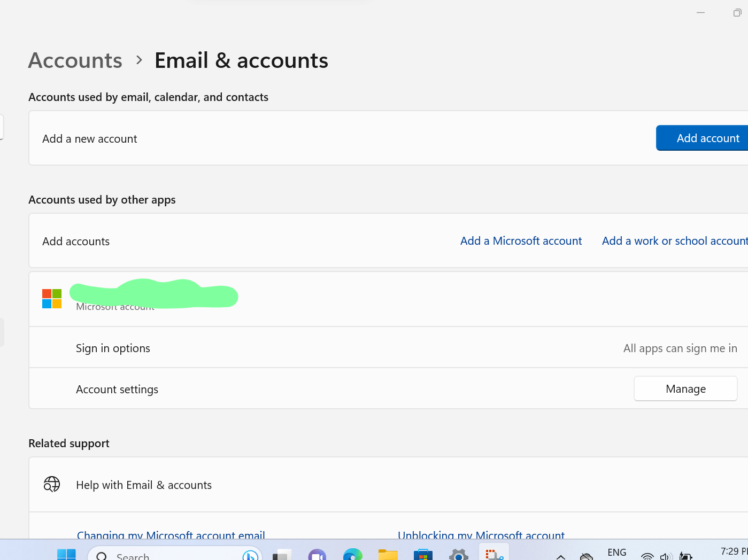
Task: Click the Settings gear taskbar icon
Action: [459, 555]
